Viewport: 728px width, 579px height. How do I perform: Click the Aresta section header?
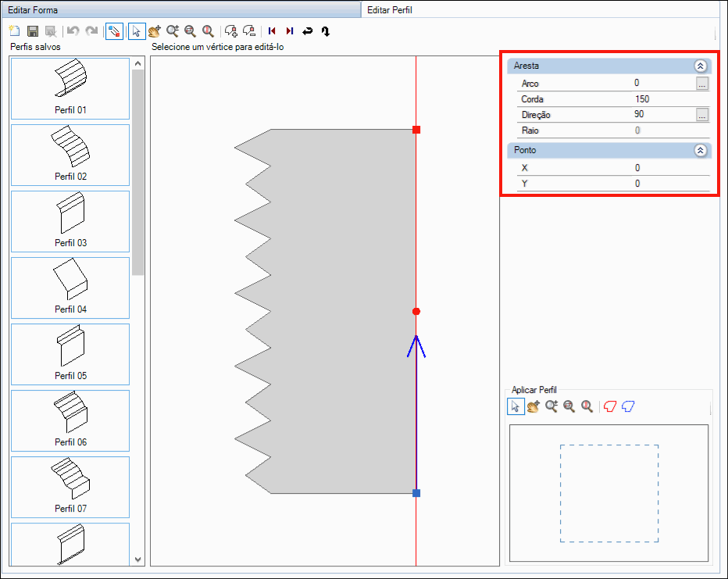point(608,66)
